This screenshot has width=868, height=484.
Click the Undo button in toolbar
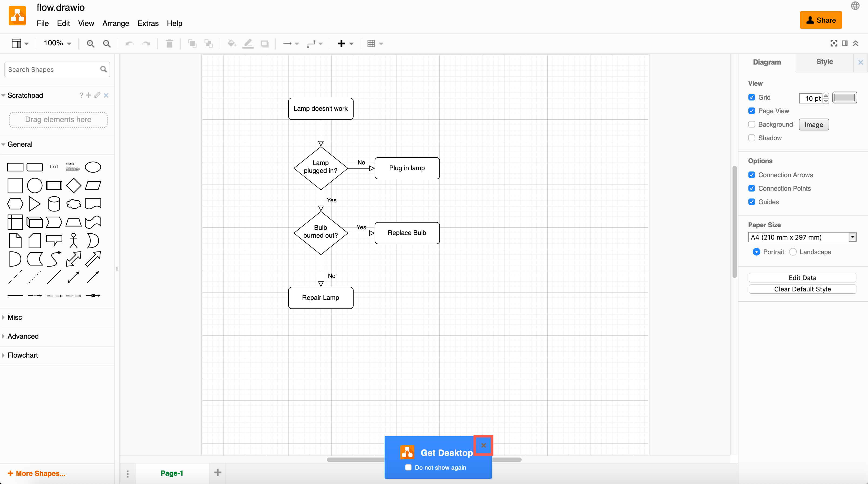[130, 43]
